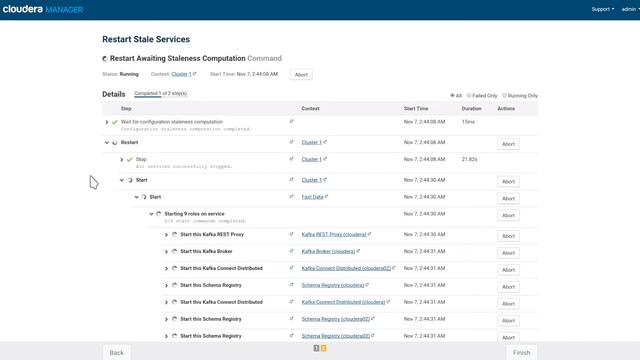Go to page 1 of the wizard pager
Viewport: 640px width, 360px height.
316,348
